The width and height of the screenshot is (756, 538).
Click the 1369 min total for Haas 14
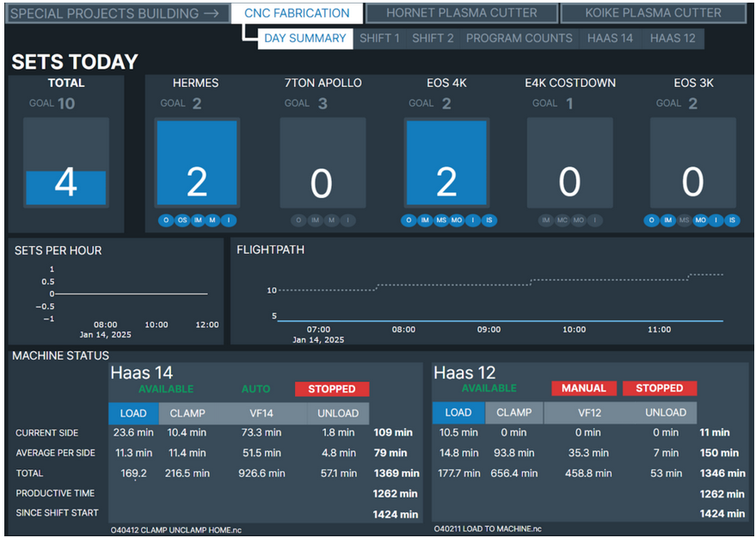click(x=396, y=473)
